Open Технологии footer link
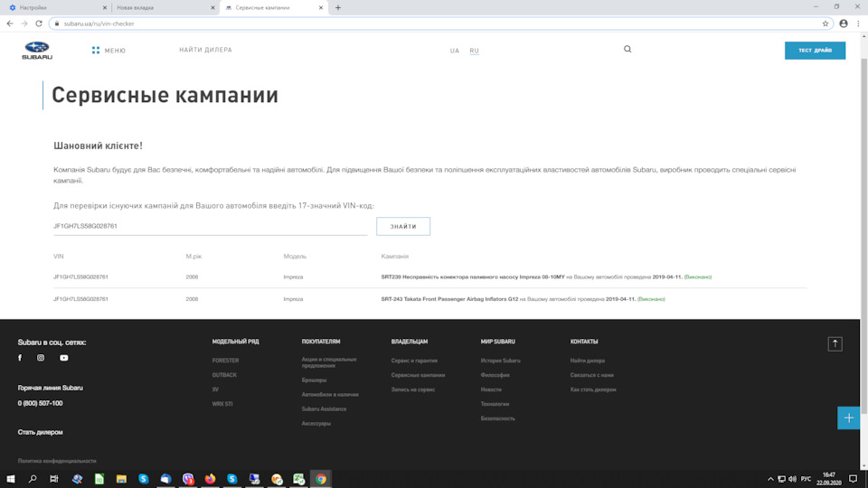This screenshot has height=488, width=868. coord(495,404)
